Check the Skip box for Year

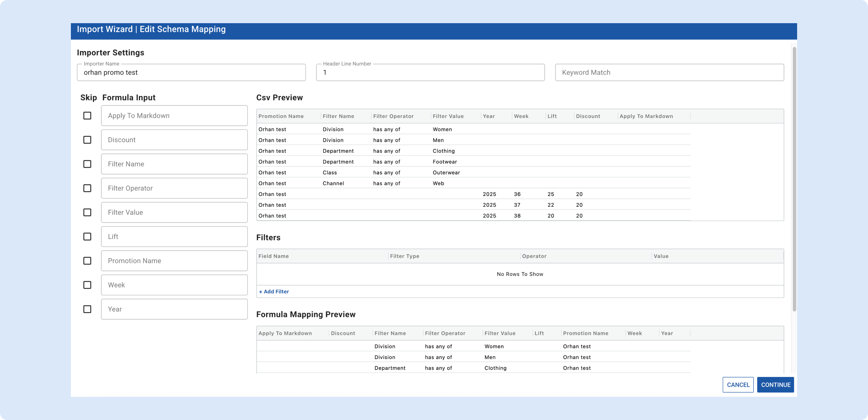pyautogui.click(x=87, y=309)
